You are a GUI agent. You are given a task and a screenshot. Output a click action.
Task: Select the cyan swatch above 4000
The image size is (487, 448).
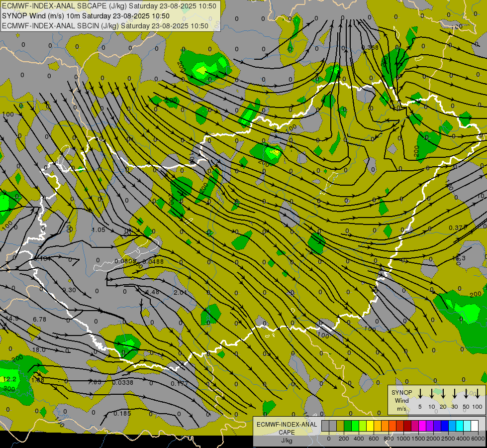[459, 426]
